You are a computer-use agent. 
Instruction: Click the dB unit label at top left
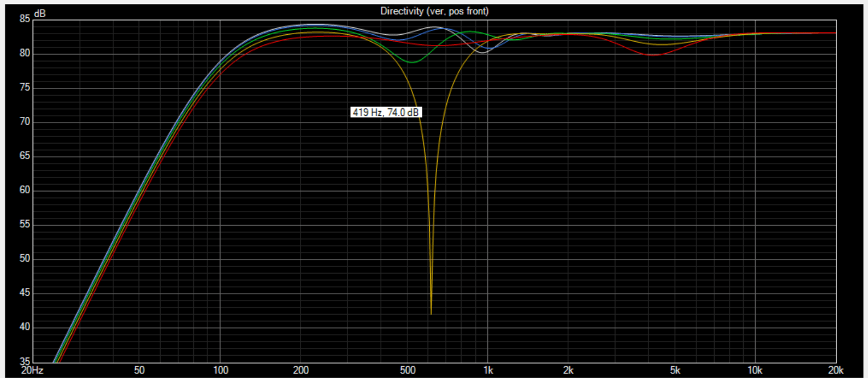click(40, 13)
